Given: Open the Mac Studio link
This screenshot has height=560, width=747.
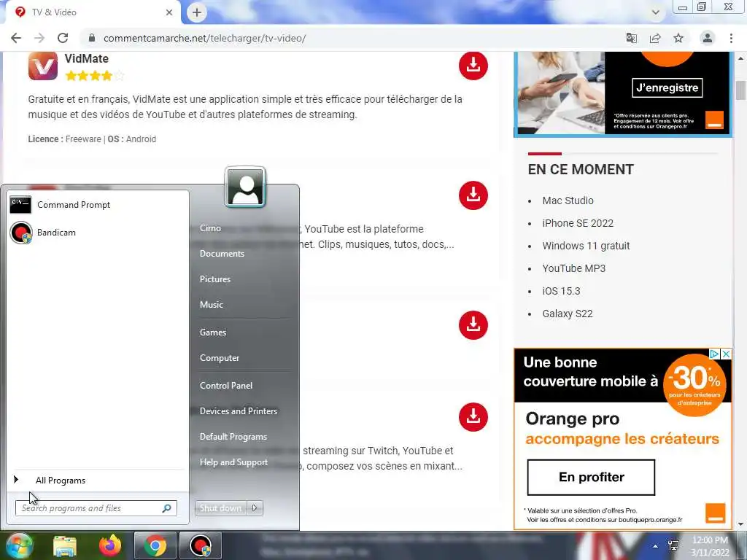Looking at the screenshot, I should (568, 201).
